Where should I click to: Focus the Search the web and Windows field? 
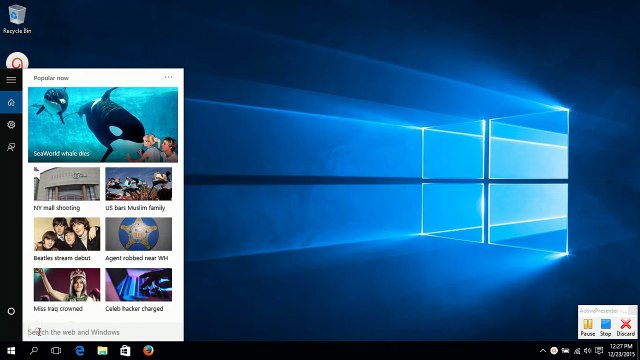pyautogui.click(x=103, y=332)
